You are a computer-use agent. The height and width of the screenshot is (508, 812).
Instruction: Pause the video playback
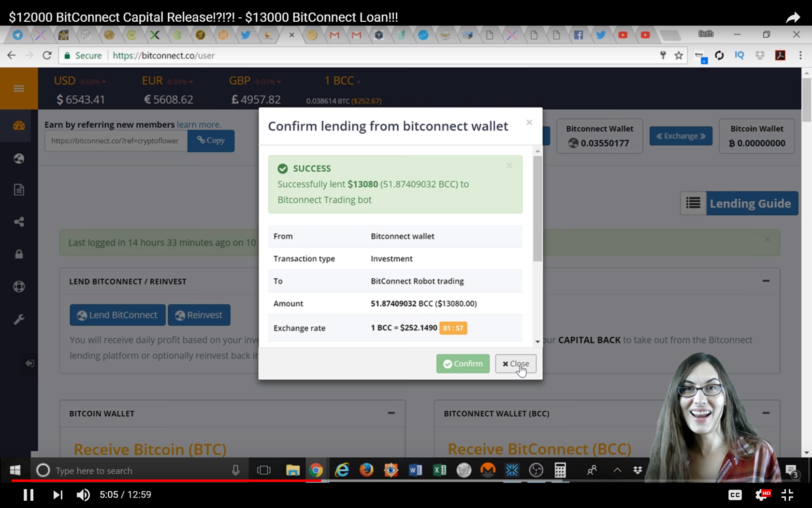click(x=29, y=494)
